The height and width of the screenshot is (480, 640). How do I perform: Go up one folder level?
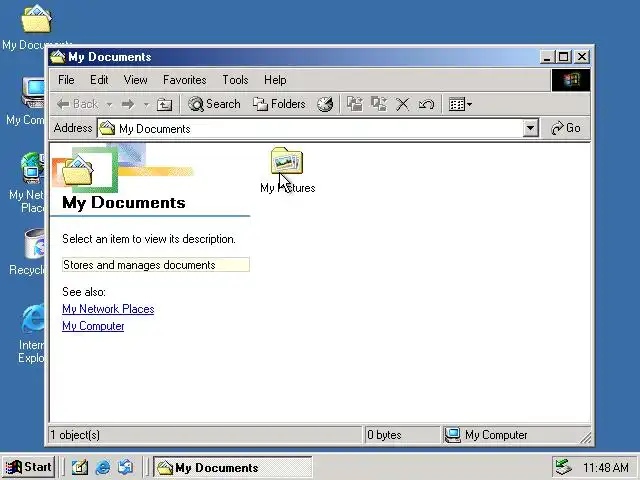(x=164, y=104)
